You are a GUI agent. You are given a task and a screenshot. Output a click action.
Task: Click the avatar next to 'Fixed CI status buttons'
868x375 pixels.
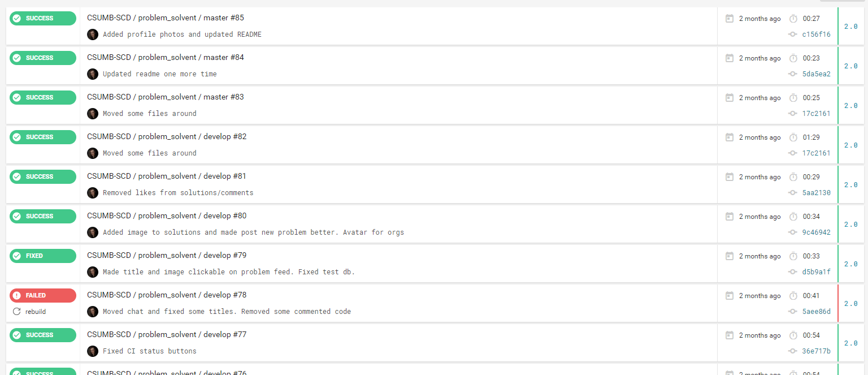coord(93,351)
